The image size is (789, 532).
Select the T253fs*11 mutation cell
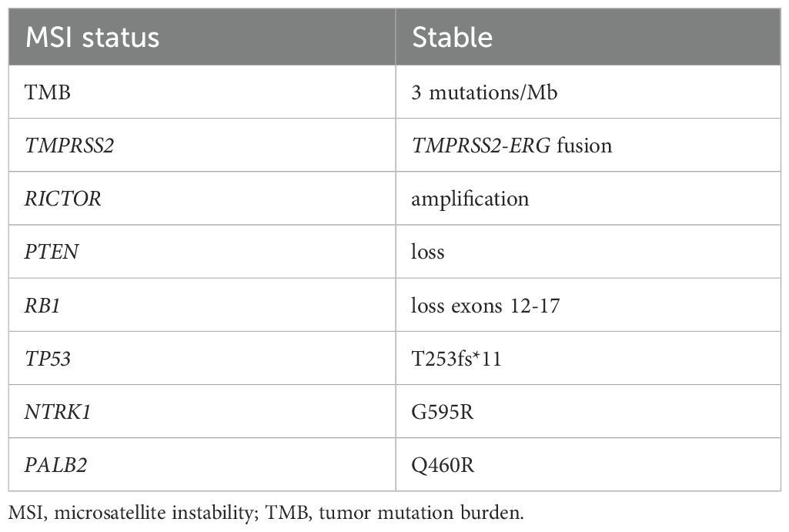pyautogui.click(x=456, y=359)
